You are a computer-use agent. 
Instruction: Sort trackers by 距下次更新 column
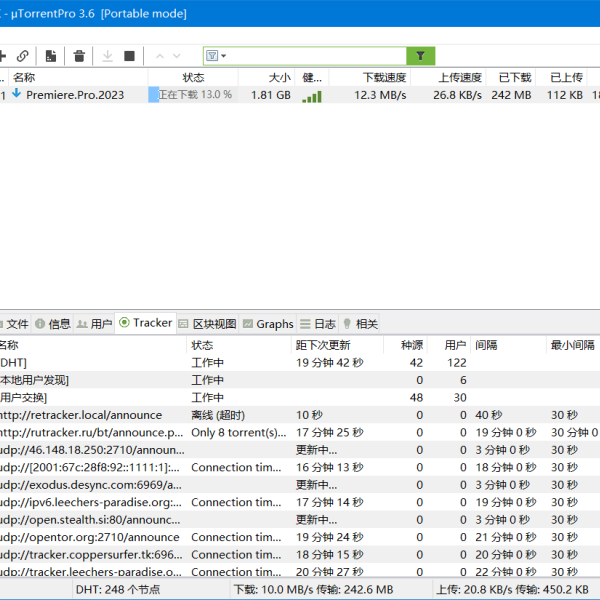click(337, 345)
